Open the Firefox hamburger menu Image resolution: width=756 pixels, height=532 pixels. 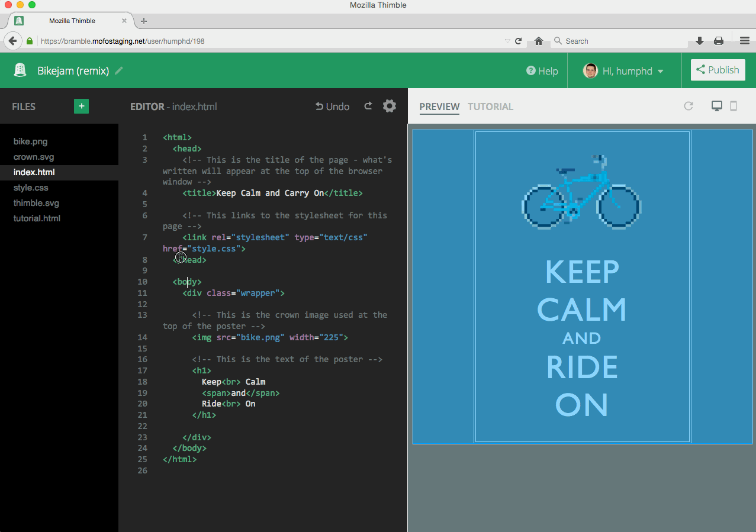coord(744,41)
